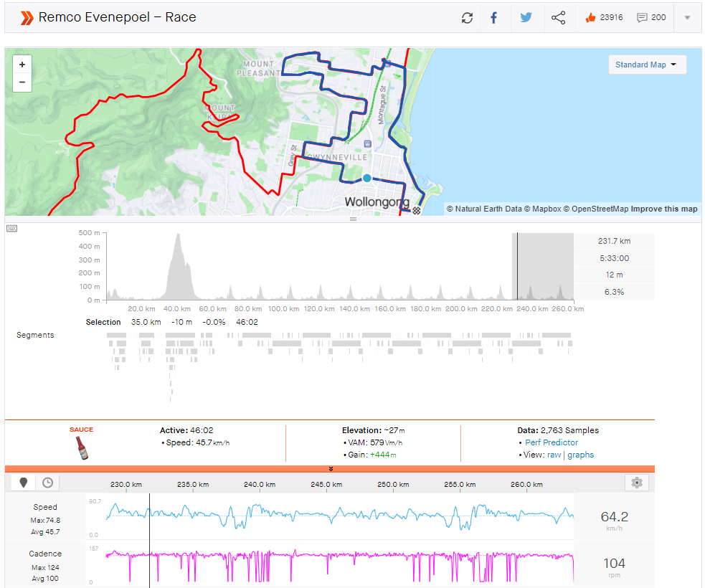Click the keyboard shortcuts icon
The image size is (705, 588).
click(11, 228)
